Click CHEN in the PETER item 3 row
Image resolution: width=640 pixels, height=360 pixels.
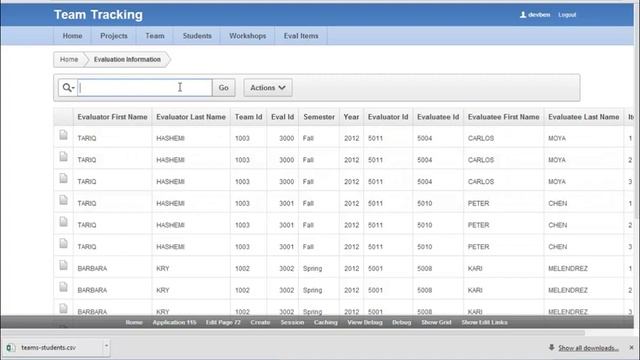click(x=558, y=247)
